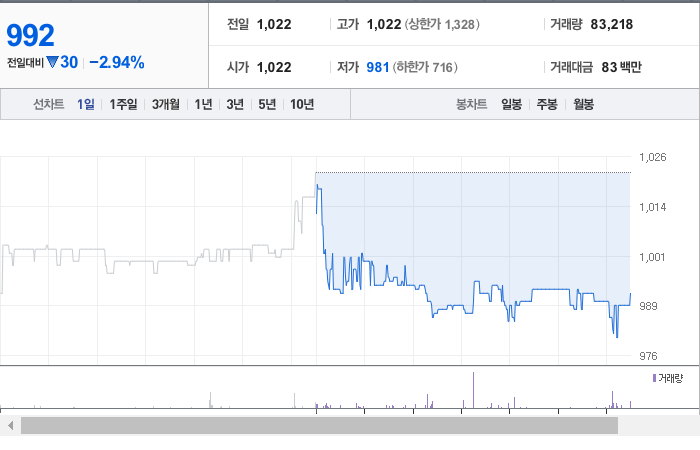
Task: Click the 상한가 1,328 text
Action: tap(442, 24)
